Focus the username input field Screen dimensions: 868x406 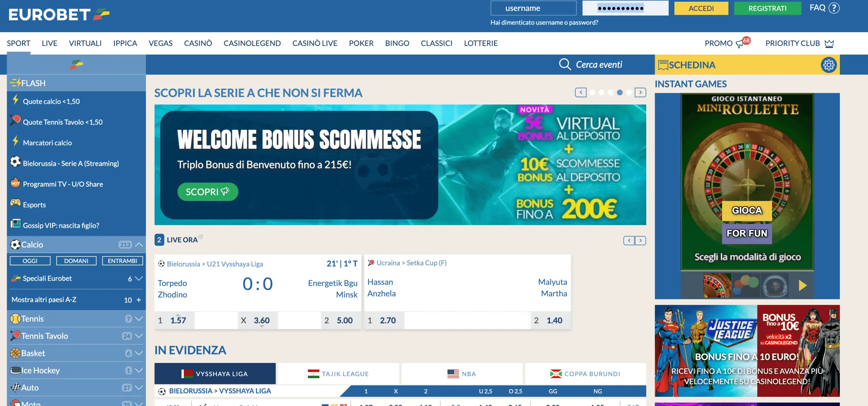coord(533,8)
